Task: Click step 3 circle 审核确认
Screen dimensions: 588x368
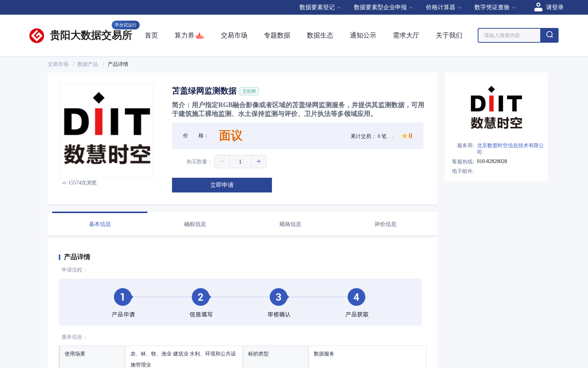Action: (279, 297)
